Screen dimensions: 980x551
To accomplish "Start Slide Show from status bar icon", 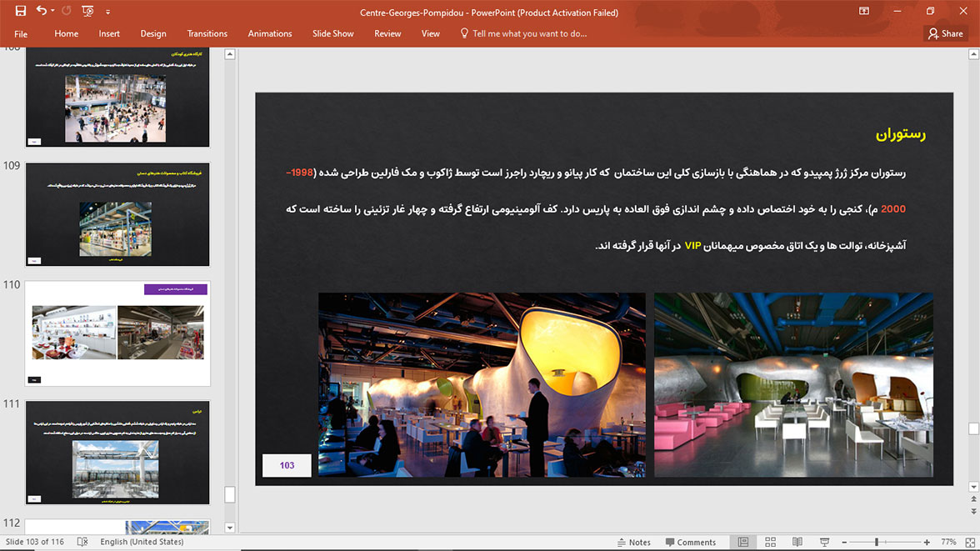I will click(x=824, y=542).
